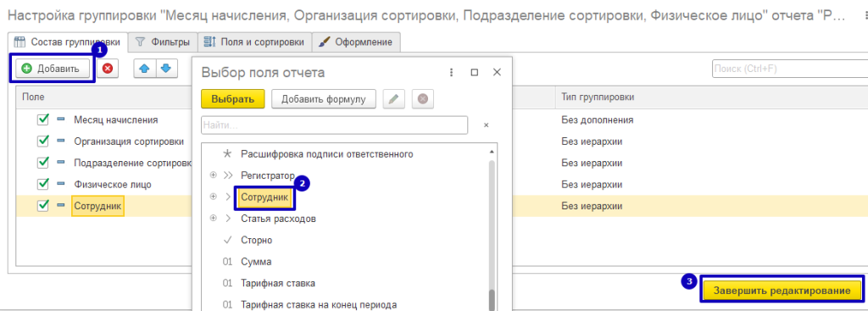Open the Оформление tab
The width and height of the screenshot is (868, 311).
[x=357, y=42]
